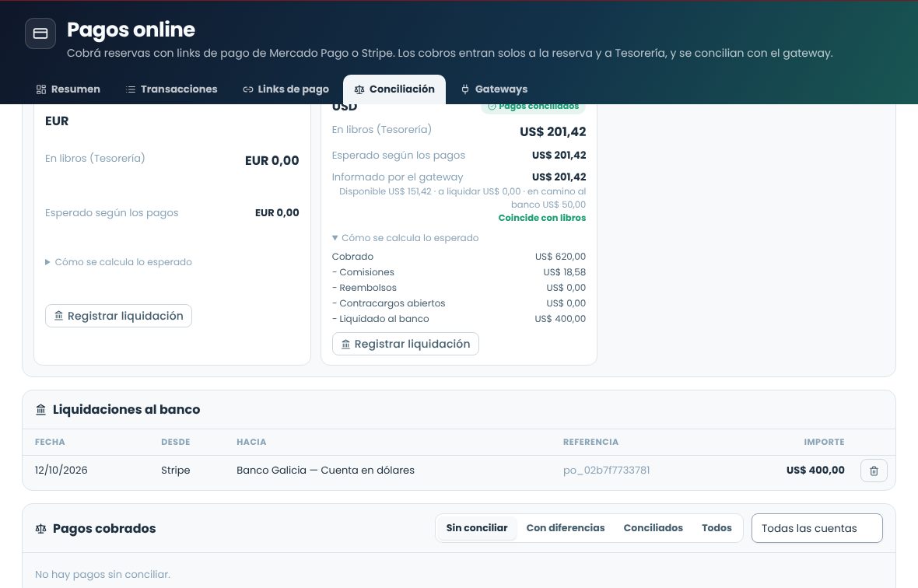Collapse USD 'Cómo se calcula lo esperado'
Image resolution: width=918 pixels, height=588 pixels.
(x=405, y=238)
